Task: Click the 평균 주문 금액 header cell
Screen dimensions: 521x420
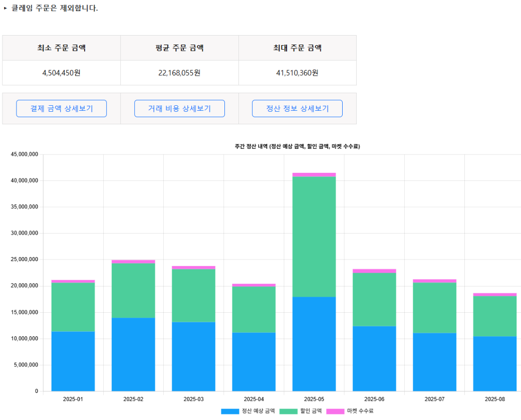Action: (x=179, y=48)
